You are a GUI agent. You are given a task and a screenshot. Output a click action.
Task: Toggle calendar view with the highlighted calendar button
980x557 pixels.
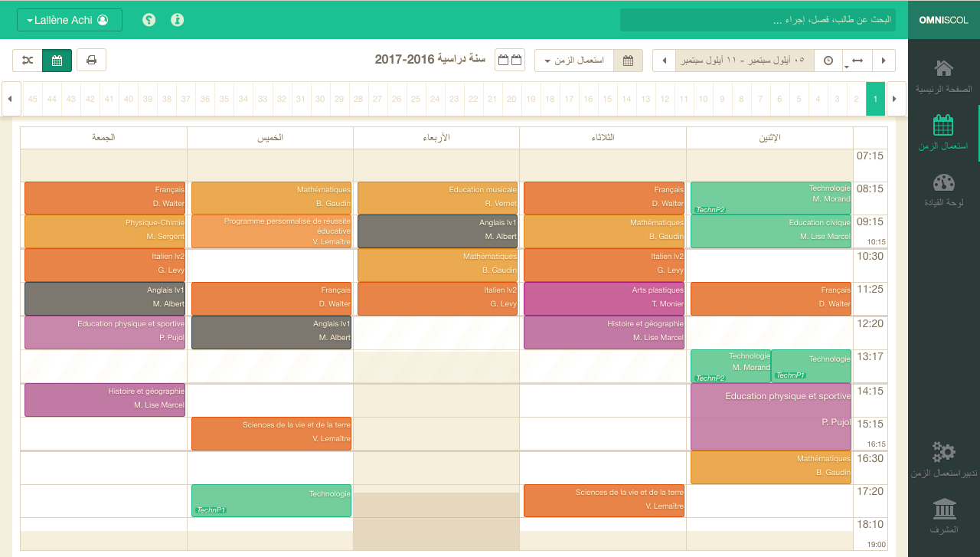pos(57,59)
